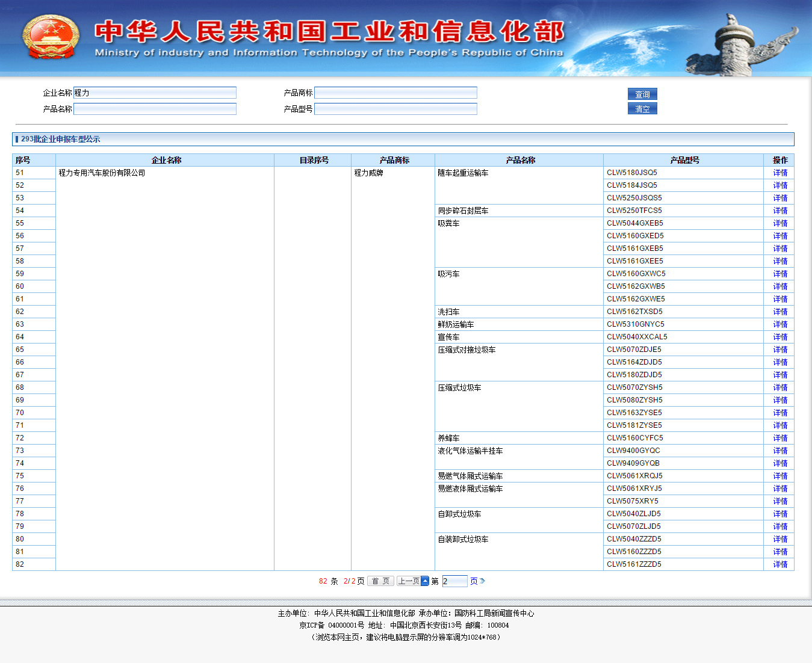Viewport: 812px width, 663px height.
Task: Click the 清空 clear button
Action: point(642,108)
